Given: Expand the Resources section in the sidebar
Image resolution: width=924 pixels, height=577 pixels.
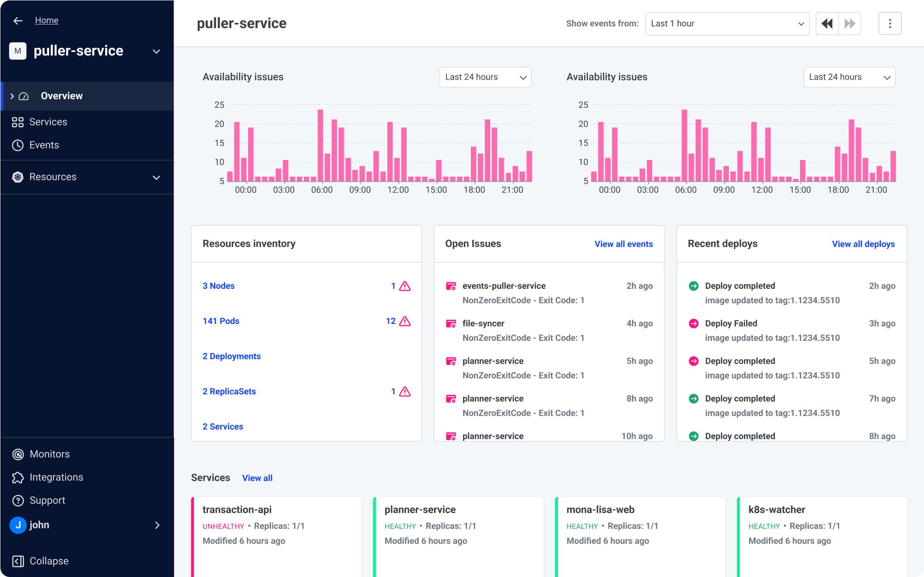Looking at the screenshot, I should point(156,178).
